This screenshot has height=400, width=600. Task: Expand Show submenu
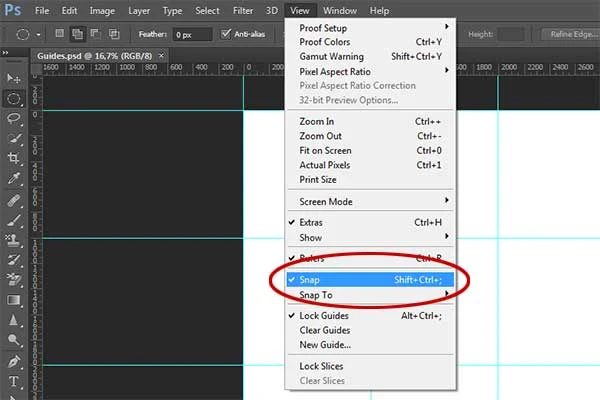(370, 238)
